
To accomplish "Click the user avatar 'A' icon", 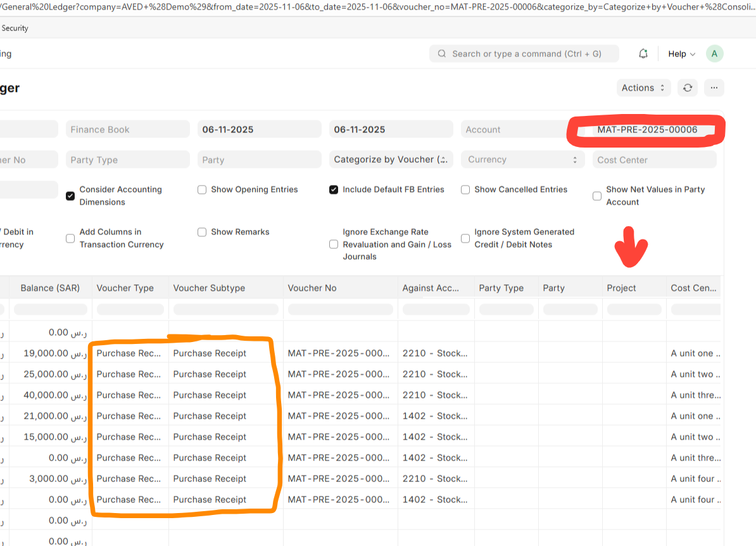I will click(x=714, y=54).
